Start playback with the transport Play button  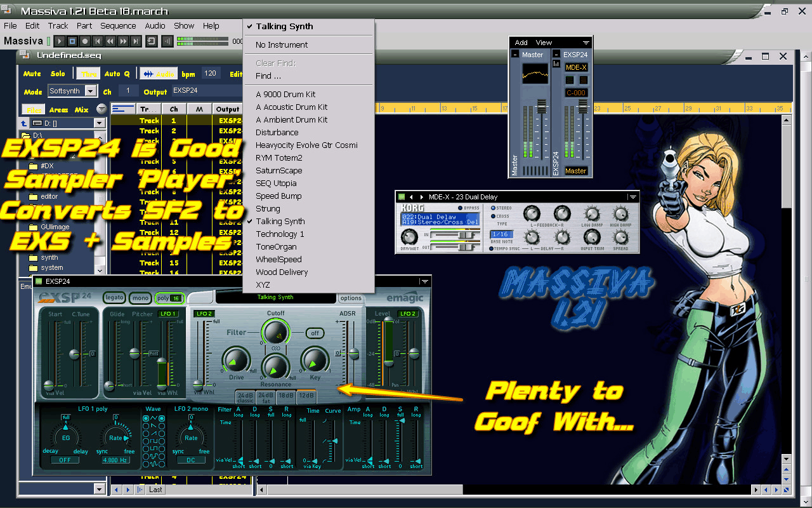pyautogui.click(x=60, y=41)
